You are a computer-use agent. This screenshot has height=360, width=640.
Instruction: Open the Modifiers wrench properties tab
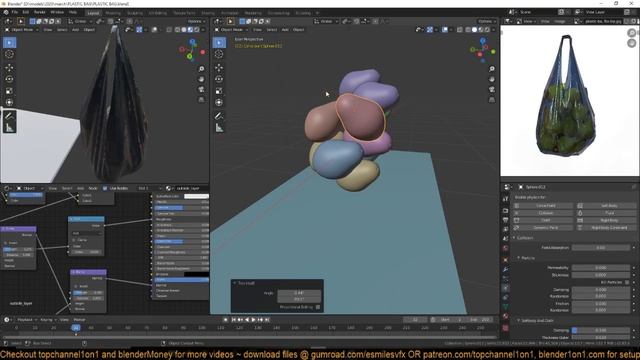click(x=506, y=269)
